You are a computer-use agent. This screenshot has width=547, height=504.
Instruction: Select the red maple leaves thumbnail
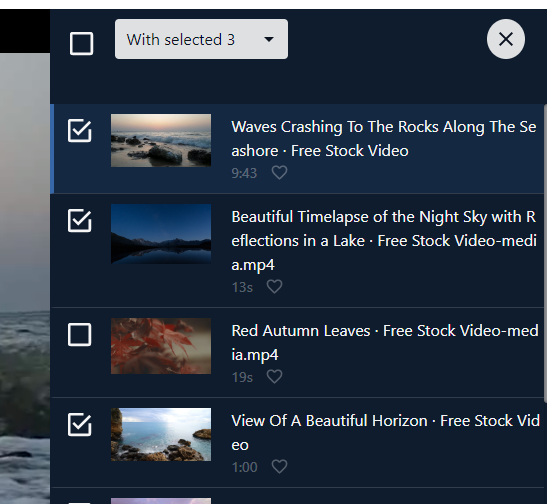coord(161,346)
